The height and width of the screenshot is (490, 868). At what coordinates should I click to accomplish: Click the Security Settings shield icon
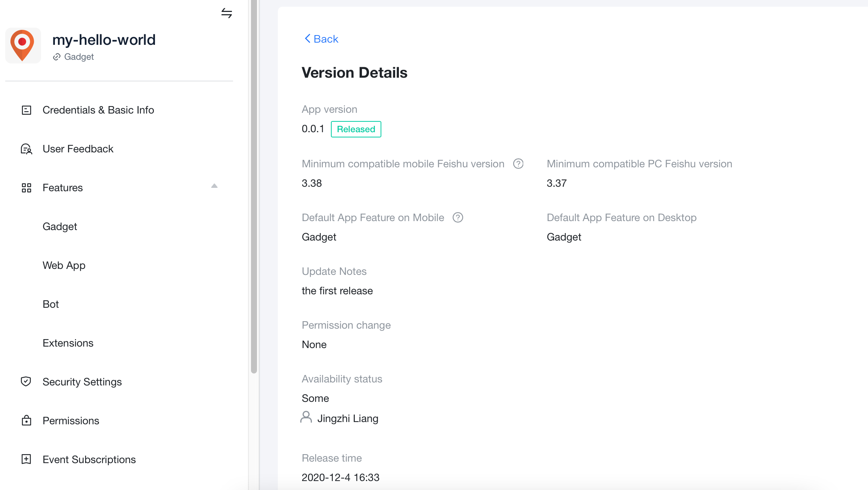[26, 382]
